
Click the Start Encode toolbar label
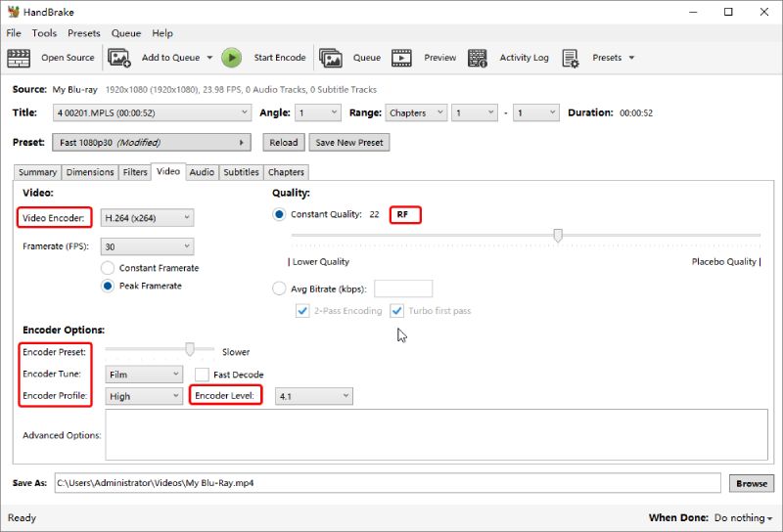280,58
